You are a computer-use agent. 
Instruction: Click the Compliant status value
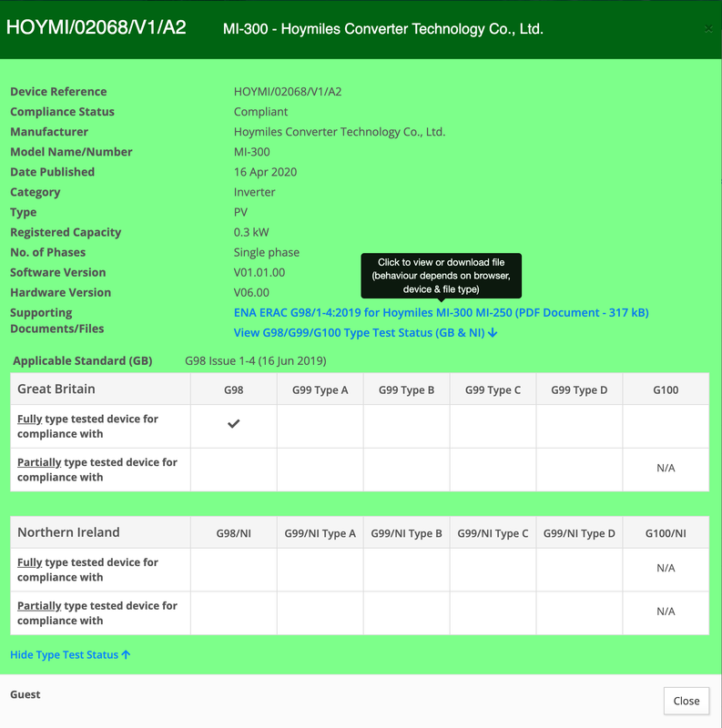(x=260, y=111)
